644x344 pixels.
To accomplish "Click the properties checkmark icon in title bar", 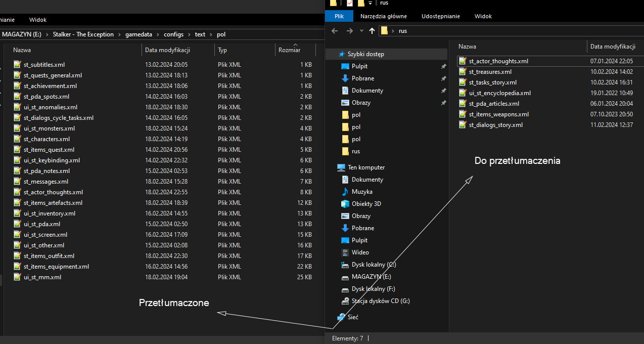I will coord(350,3).
